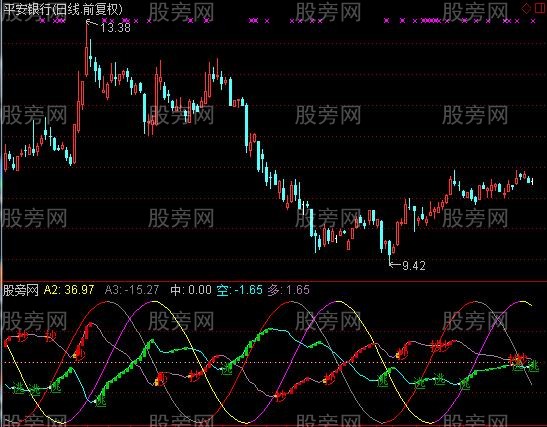
Task: Select the 多: 1.65 indicator value
Action: (289, 290)
